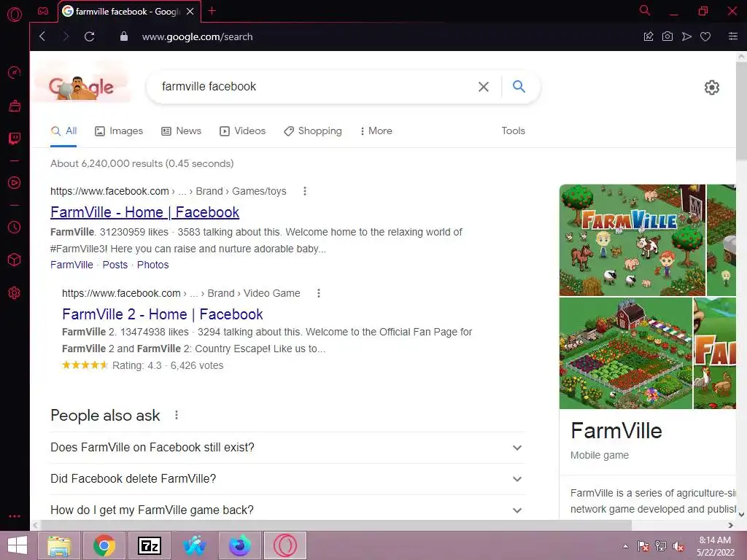Open Firefox from taskbar
Screen dimensions: 747x560
239,545
